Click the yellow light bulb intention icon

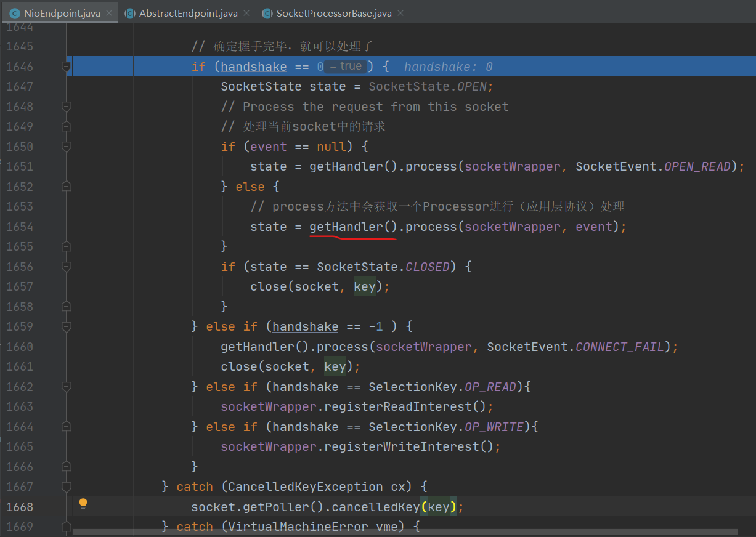[83, 504]
